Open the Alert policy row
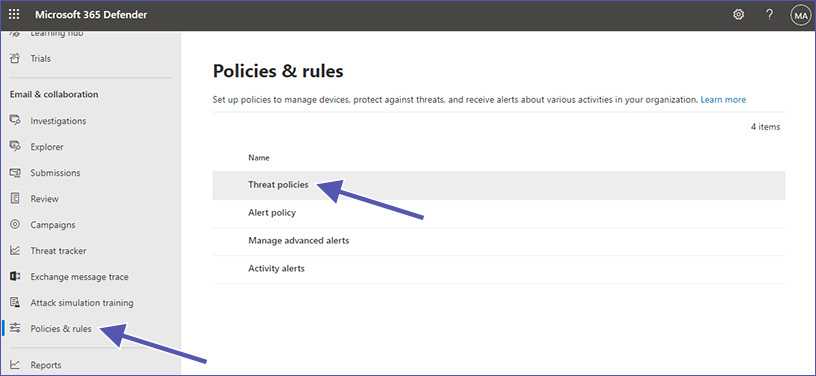 tap(499, 213)
